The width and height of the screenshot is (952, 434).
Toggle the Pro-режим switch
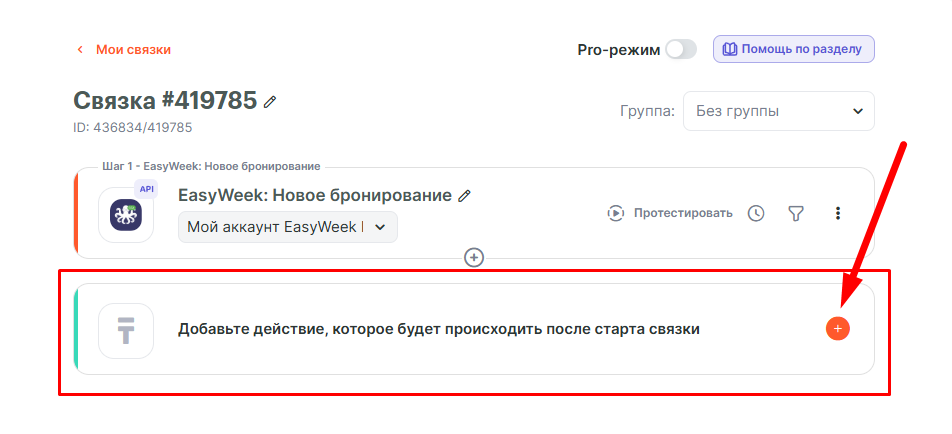[680, 49]
